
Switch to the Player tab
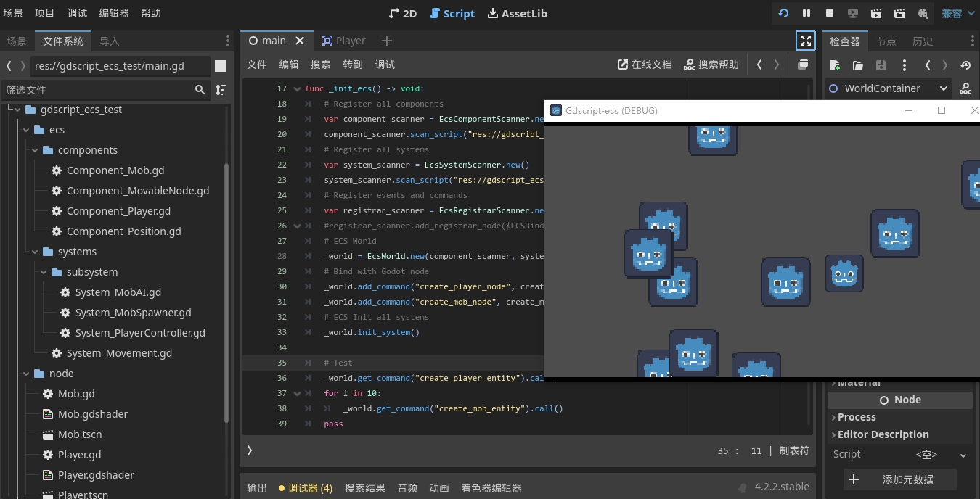(344, 41)
